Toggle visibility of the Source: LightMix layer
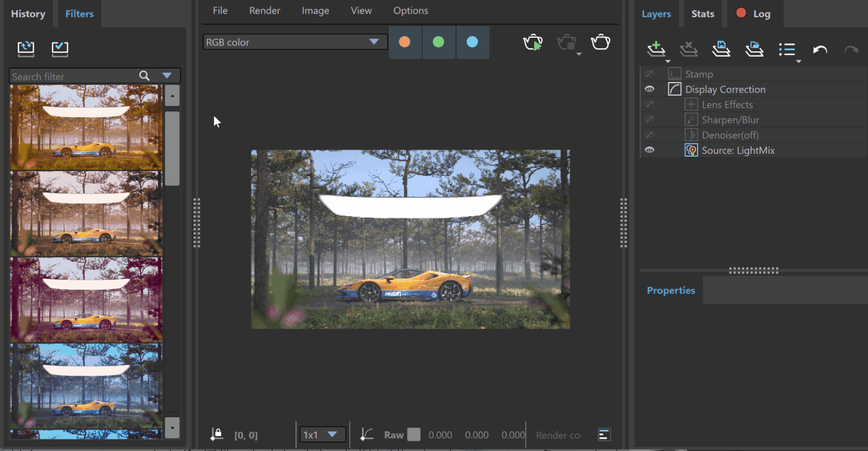The width and height of the screenshot is (868, 451). tap(650, 150)
